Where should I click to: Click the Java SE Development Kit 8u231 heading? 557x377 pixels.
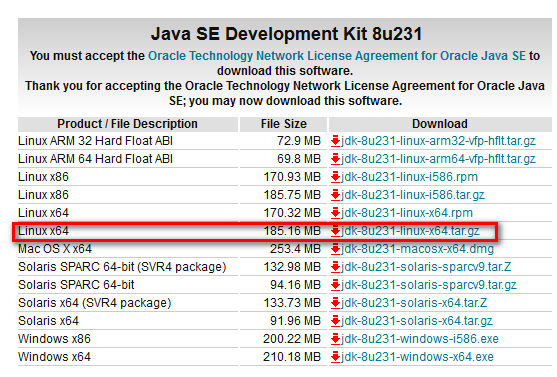click(x=286, y=34)
